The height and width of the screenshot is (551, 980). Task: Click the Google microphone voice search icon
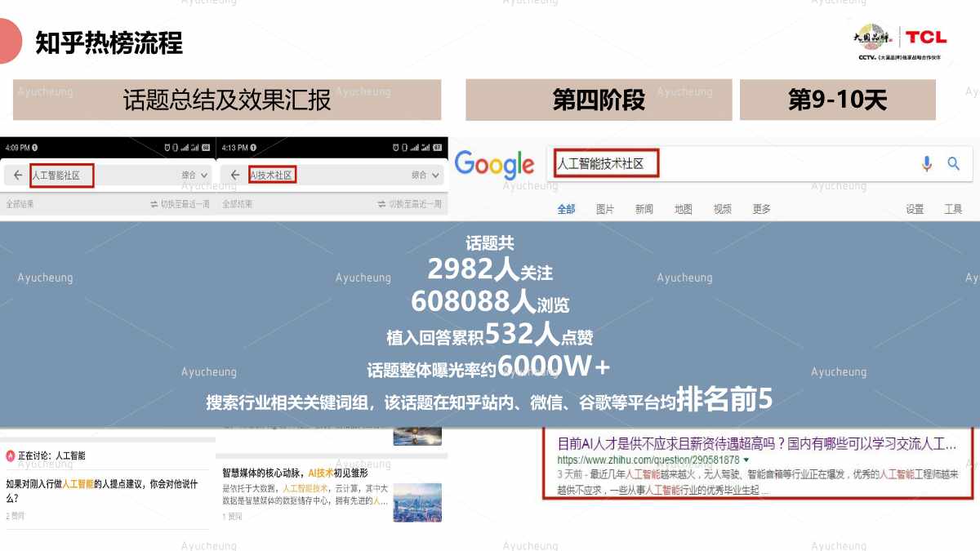click(x=926, y=164)
